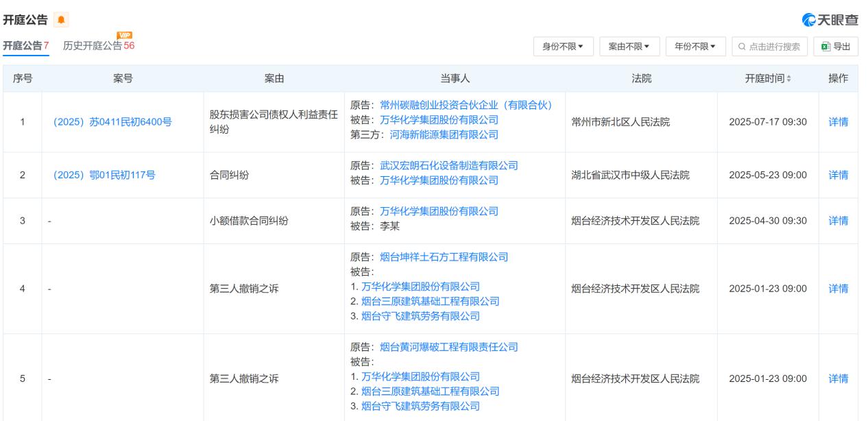Select the 合同纠纷 cause cell in row 2
The image size is (868, 421).
tap(274, 175)
